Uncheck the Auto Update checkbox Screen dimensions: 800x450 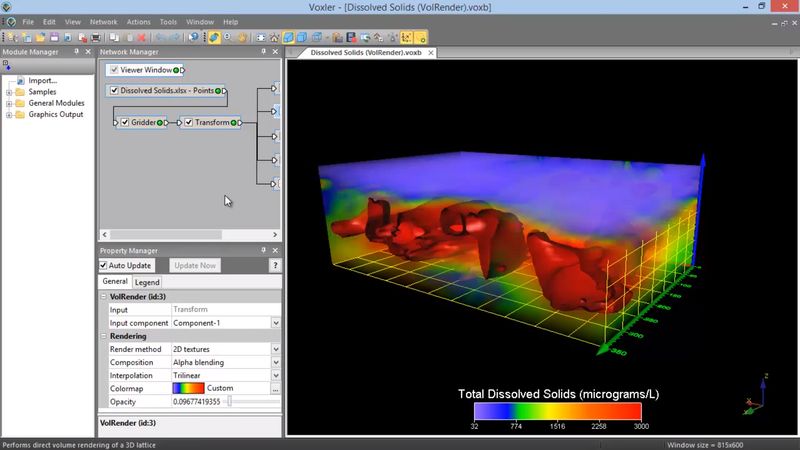tap(104, 266)
